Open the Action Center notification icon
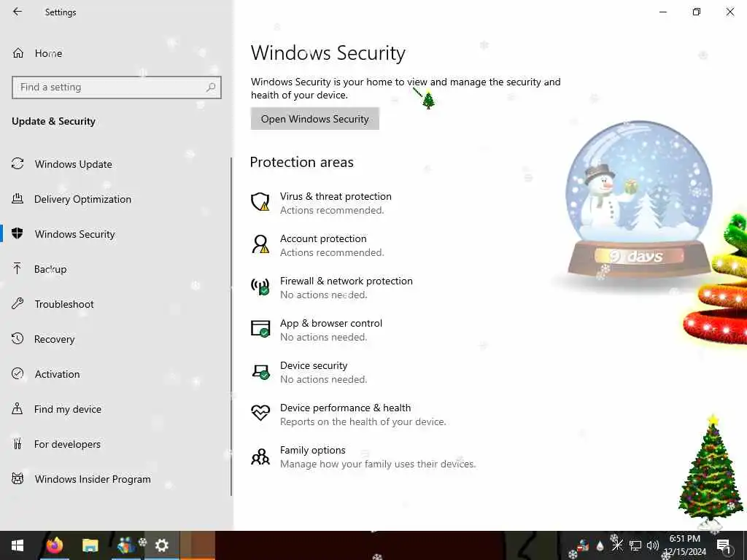747x560 pixels. 724,545
